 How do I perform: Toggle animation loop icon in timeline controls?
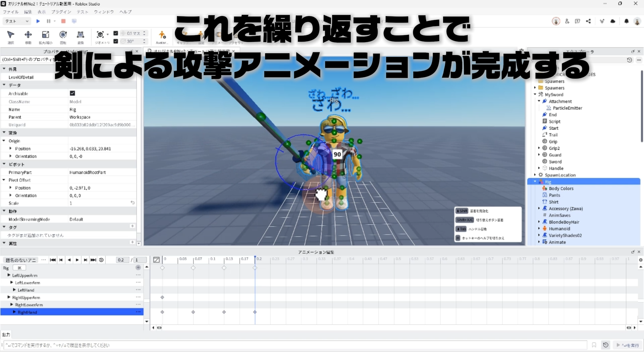click(101, 260)
